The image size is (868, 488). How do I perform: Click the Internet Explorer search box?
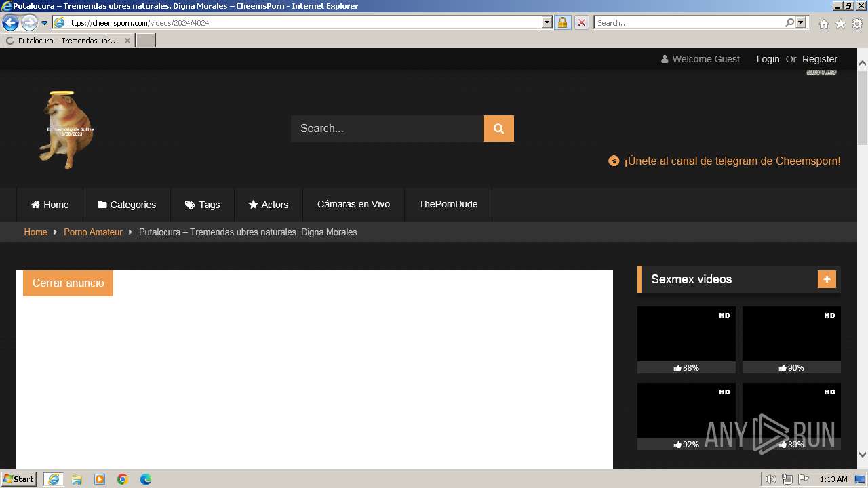click(x=688, y=22)
